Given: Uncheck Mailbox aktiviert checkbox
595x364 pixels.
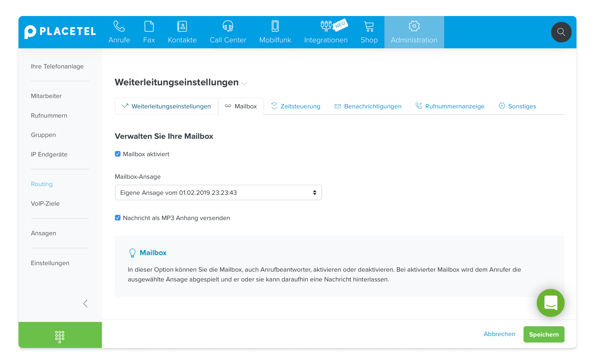Looking at the screenshot, I should click(x=118, y=154).
